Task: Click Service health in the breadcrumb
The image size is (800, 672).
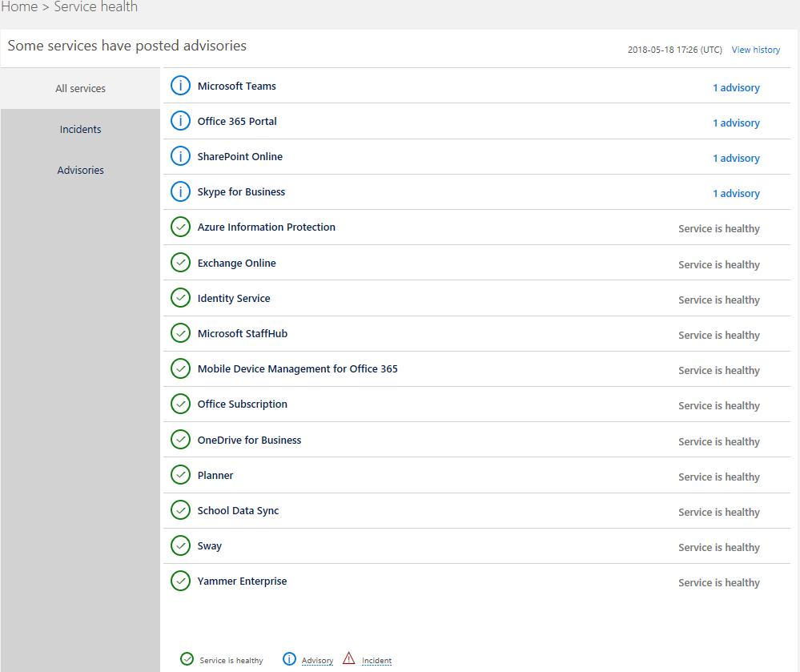Action: click(x=96, y=6)
